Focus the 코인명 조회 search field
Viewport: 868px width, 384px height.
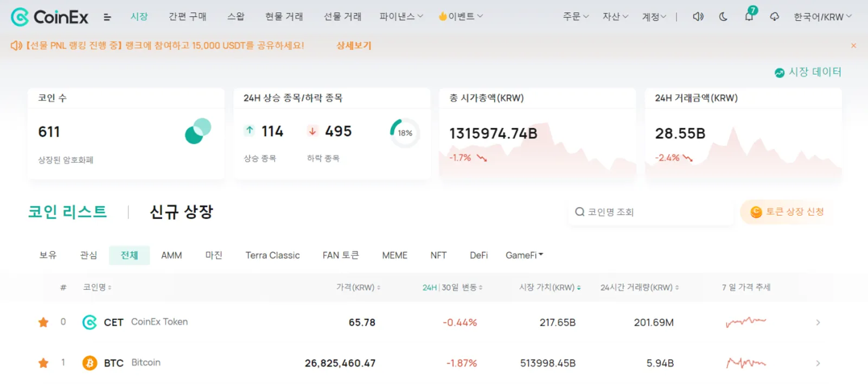click(x=651, y=212)
